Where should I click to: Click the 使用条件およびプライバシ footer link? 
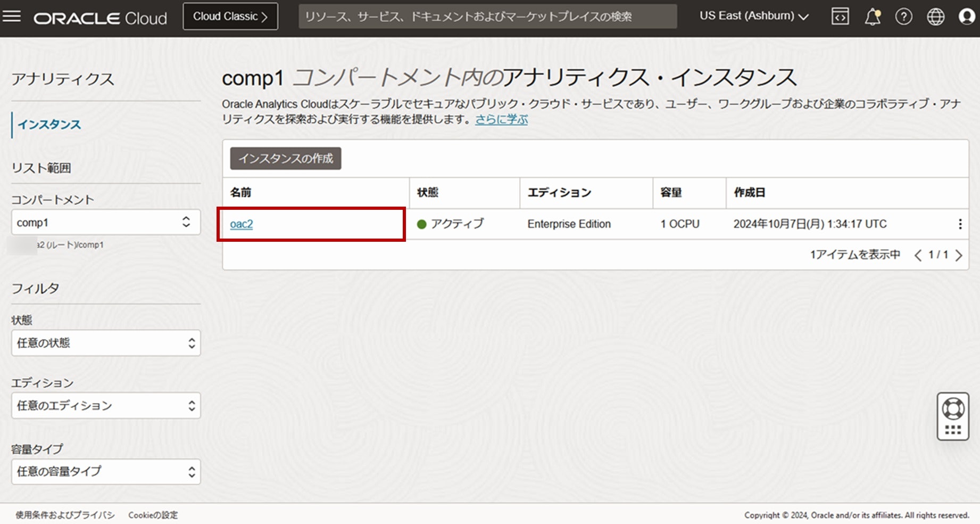point(65,515)
